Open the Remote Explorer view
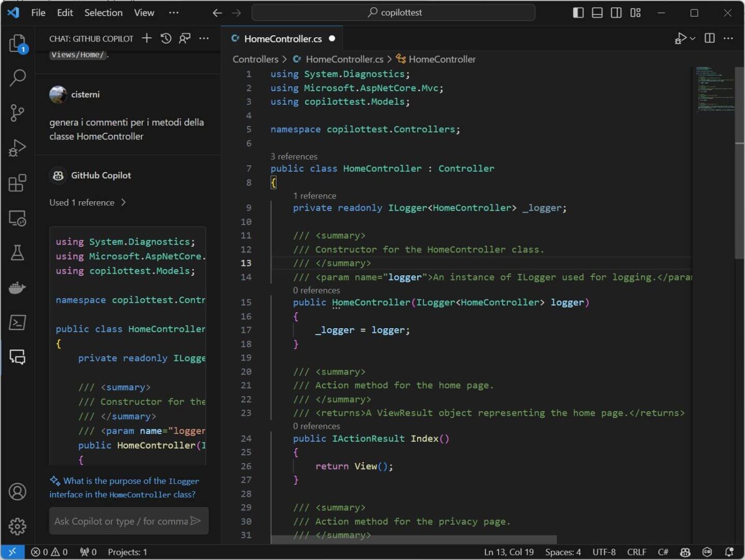 pos(17,218)
